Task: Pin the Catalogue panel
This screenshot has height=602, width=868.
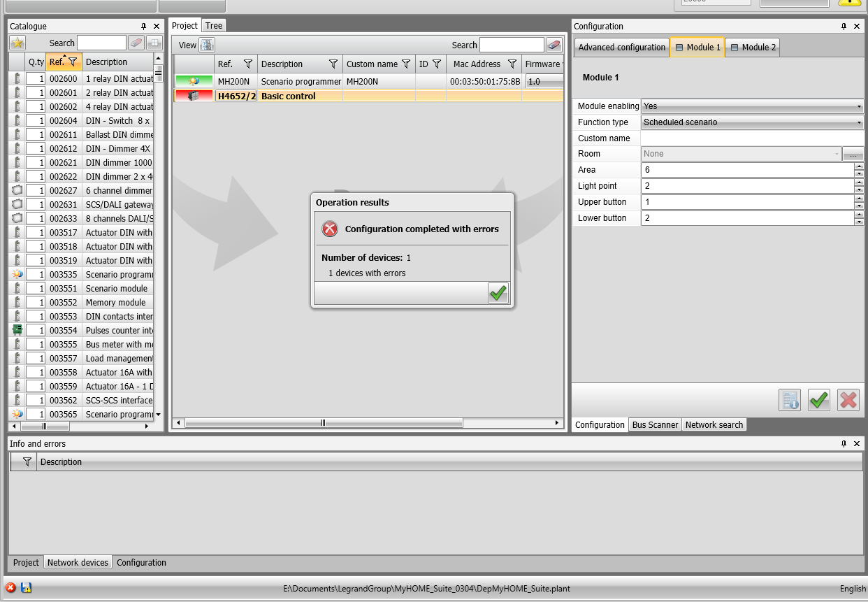Action: click(144, 27)
